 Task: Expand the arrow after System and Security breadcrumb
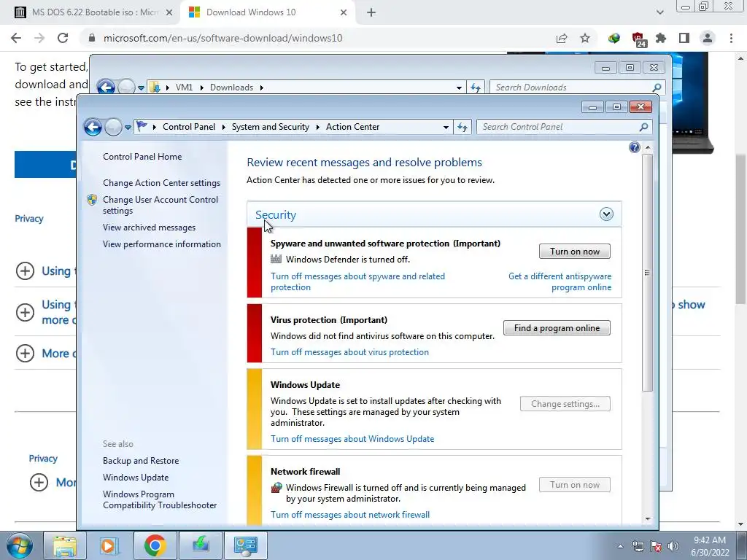318,127
